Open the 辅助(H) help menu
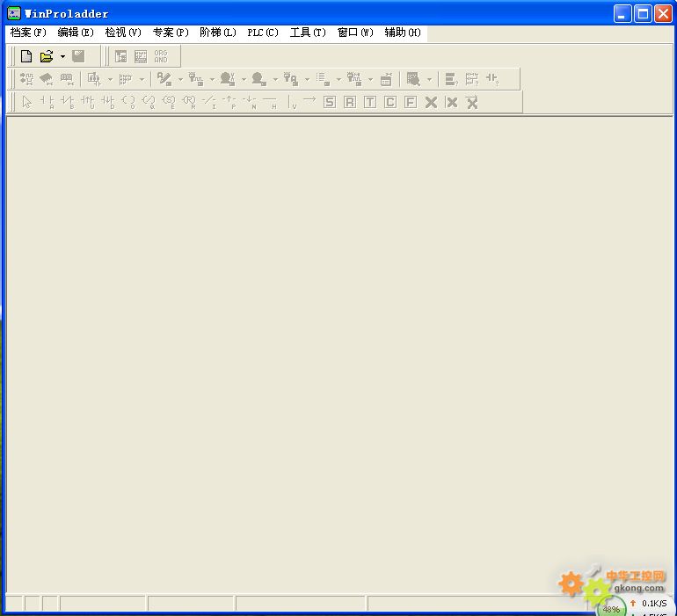This screenshot has height=616, width=677. pos(403,33)
